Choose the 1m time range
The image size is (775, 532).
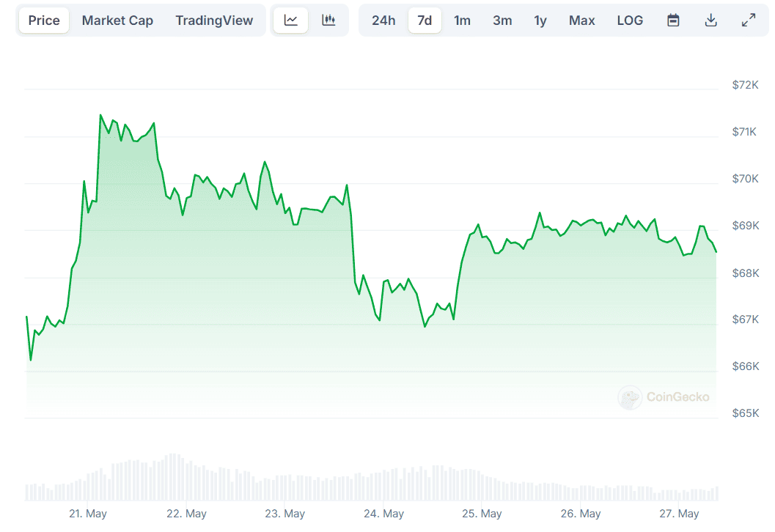(462, 21)
